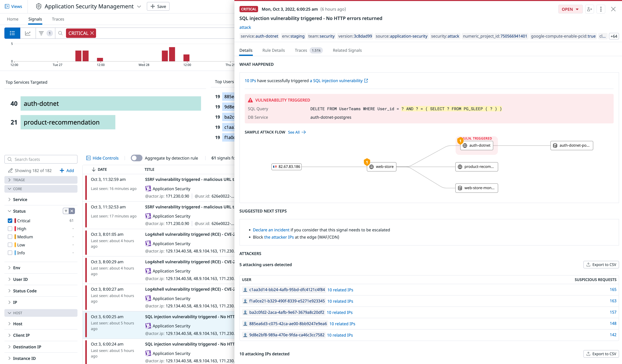Screen dimensions: 622x364
Task: Switch to the Rule Details tab
Action: 274,50
